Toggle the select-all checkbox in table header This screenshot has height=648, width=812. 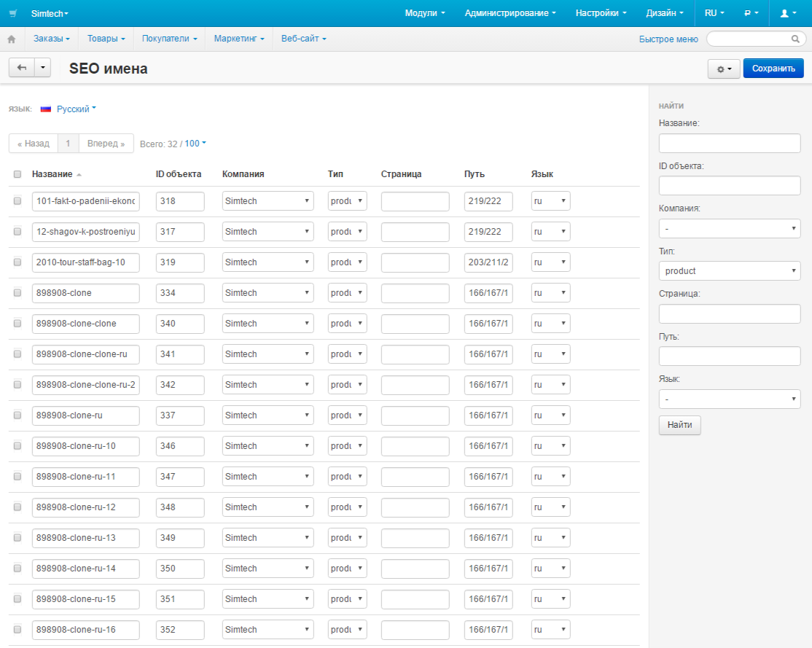coord(17,174)
